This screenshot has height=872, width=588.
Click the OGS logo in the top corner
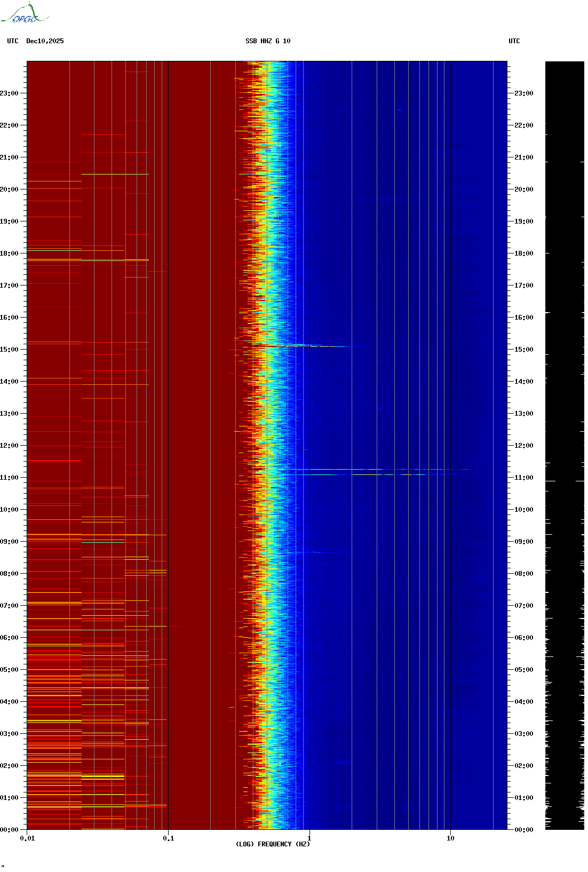pyautogui.click(x=25, y=14)
